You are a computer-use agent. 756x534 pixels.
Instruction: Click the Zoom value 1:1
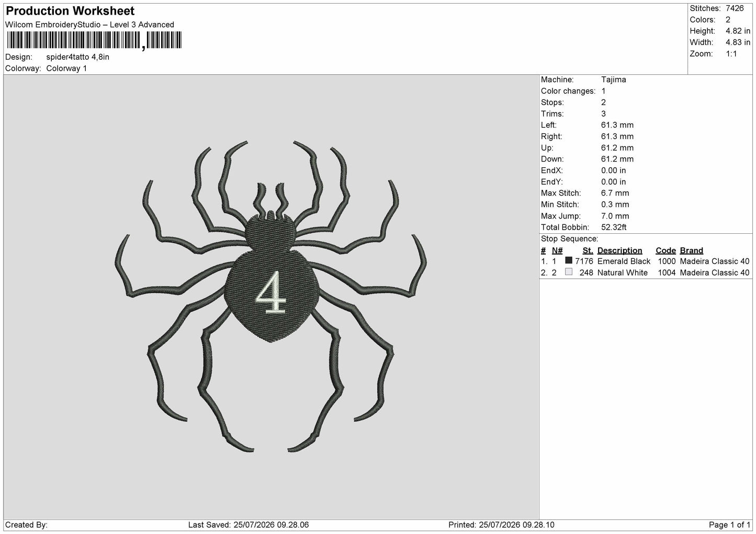click(x=731, y=54)
